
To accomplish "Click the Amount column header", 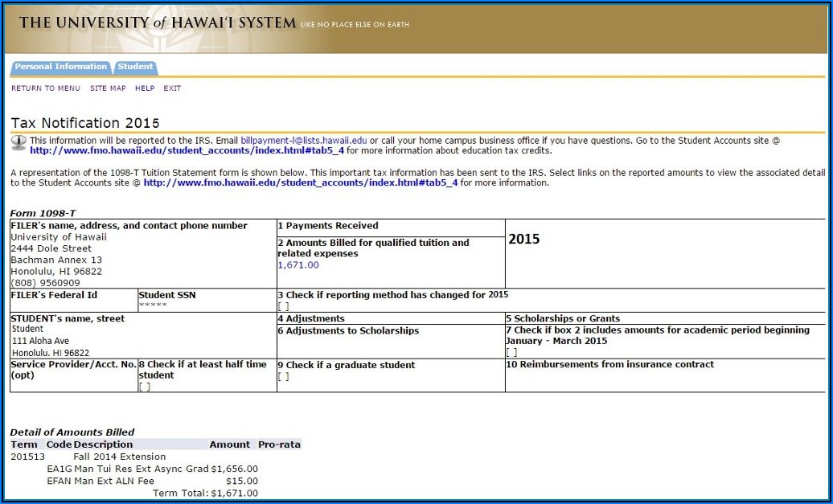I will (x=229, y=445).
